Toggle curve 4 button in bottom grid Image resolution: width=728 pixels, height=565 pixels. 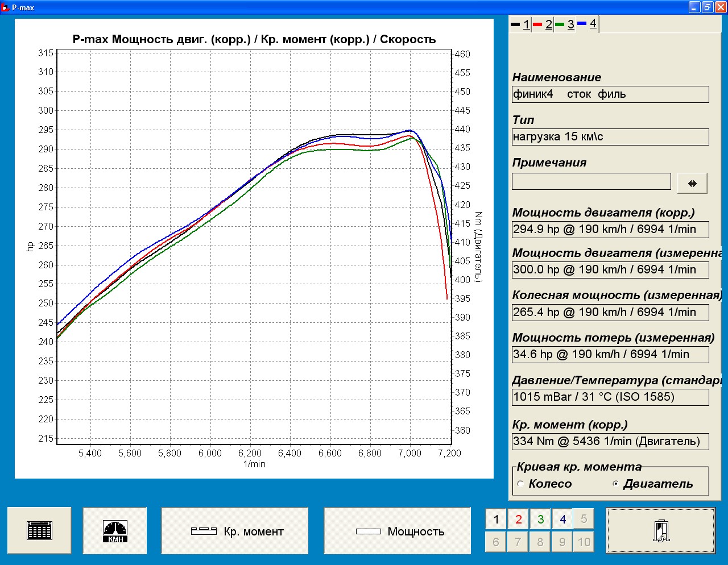(x=562, y=519)
